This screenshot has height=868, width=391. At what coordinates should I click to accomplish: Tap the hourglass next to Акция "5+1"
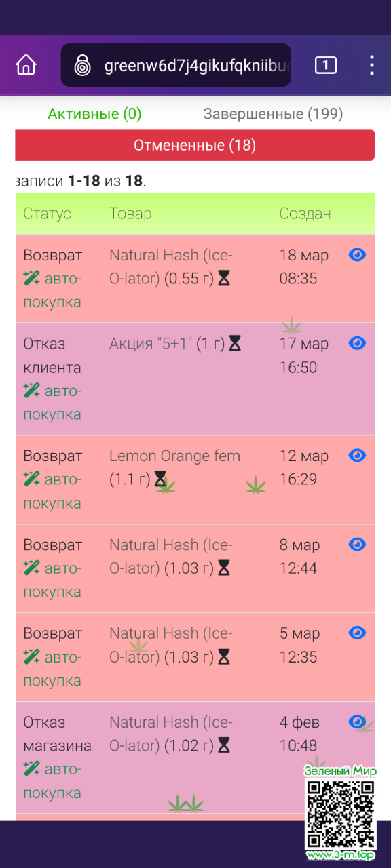click(235, 344)
